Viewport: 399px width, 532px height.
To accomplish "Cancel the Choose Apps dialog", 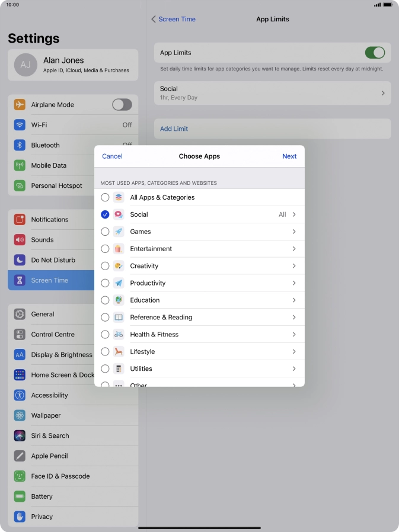I will pos(112,156).
